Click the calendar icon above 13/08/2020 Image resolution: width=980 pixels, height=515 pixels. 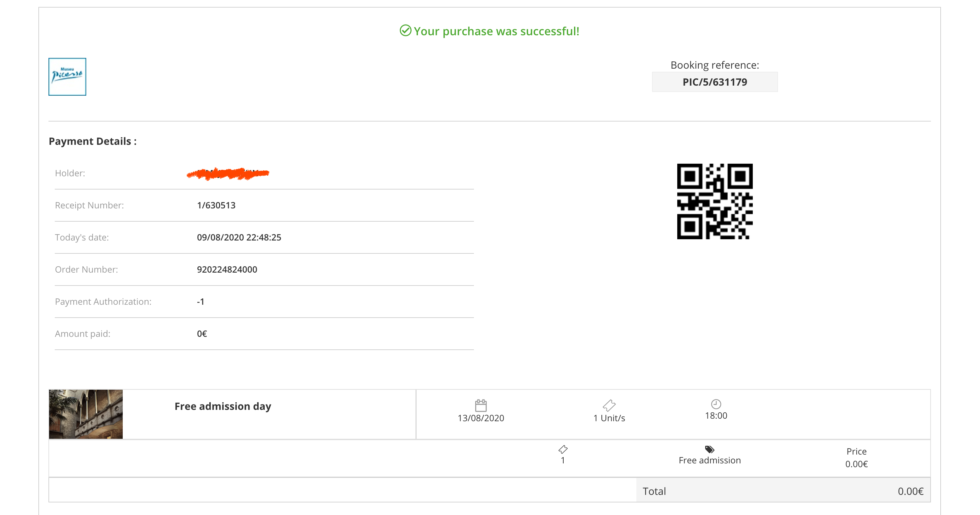(481, 405)
